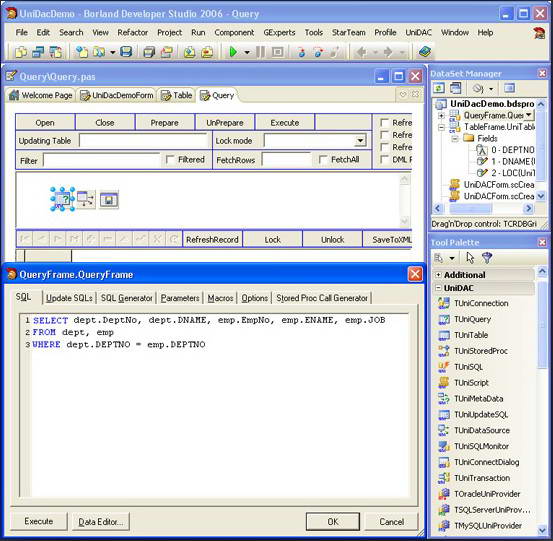
Task: Toggle the FetchAll checkbox
Action: (x=323, y=160)
